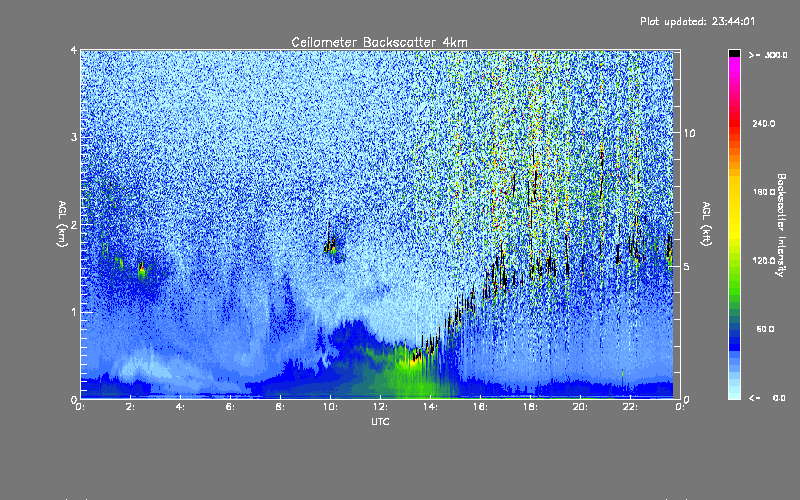Click the 'AGL (km)' left axis label
Screen dimensions: 800x500
click(62, 224)
